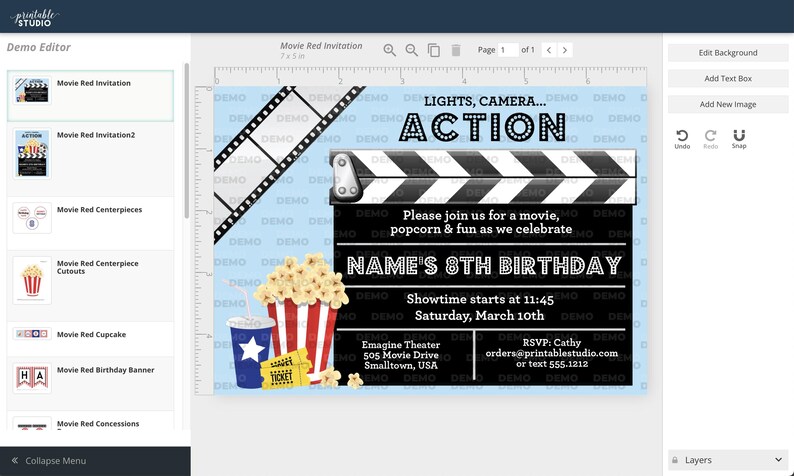Screen dimensions: 794x476
Task: Click the lock icon beside Layers
Action: [675, 460]
